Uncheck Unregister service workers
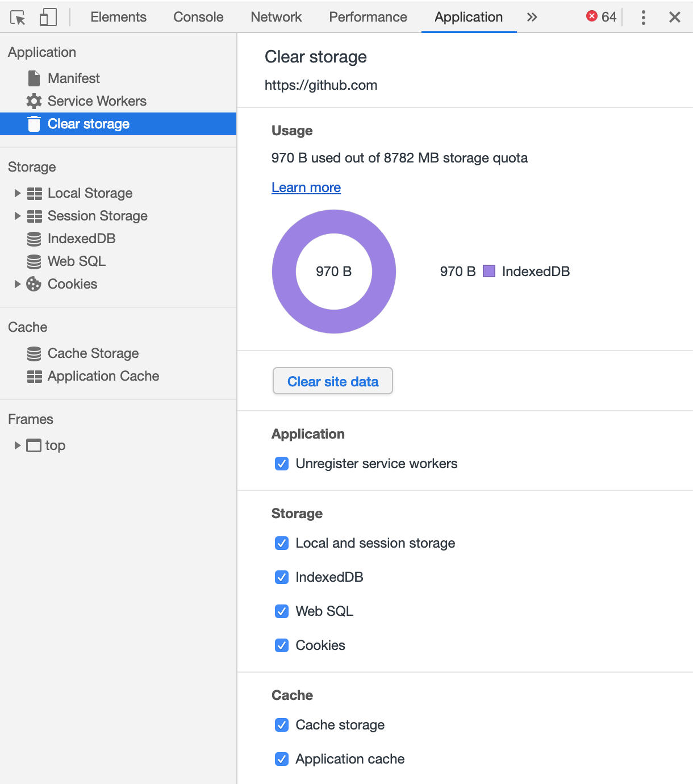693x784 pixels. coord(282,464)
